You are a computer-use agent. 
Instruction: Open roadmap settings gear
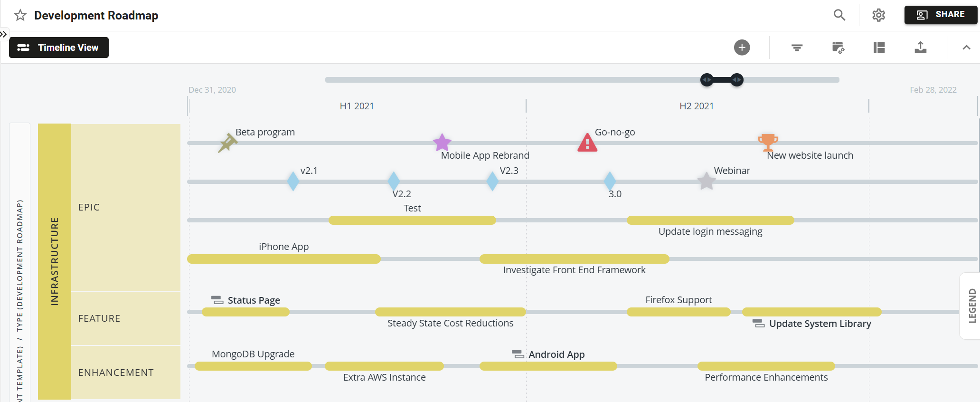click(878, 15)
